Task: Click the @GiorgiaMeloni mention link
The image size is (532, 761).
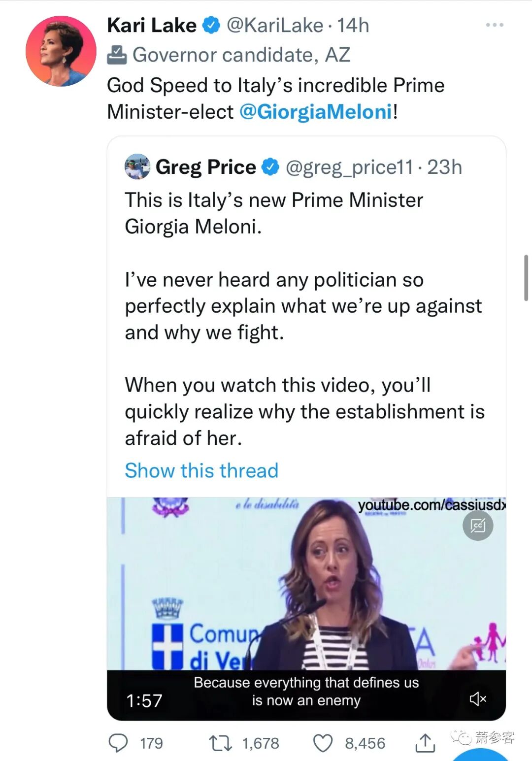Action: [316, 112]
